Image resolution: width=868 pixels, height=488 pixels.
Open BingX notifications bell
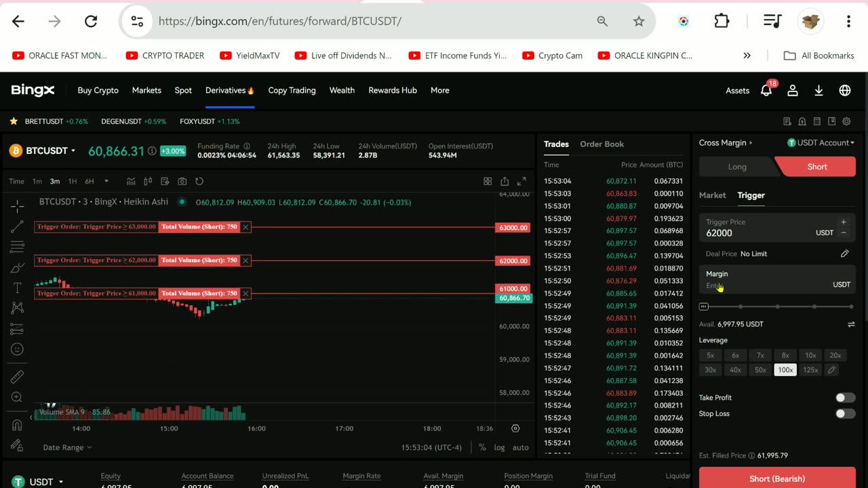click(x=766, y=90)
